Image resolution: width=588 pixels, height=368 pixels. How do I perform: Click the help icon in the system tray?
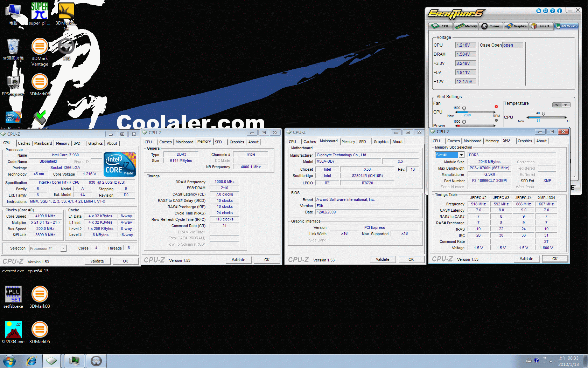click(536, 361)
